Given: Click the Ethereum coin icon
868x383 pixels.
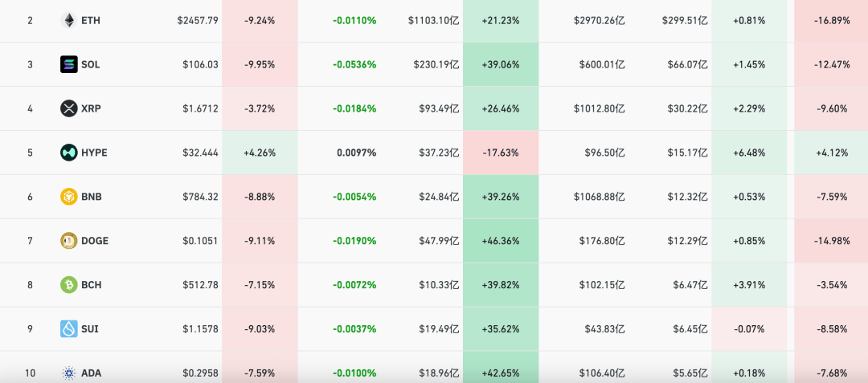Looking at the screenshot, I should [x=69, y=20].
